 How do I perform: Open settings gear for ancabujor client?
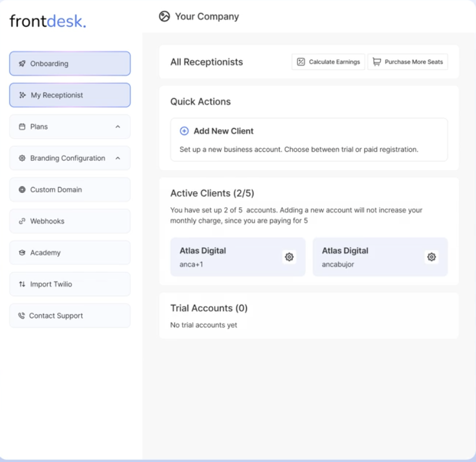tap(431, 257)
